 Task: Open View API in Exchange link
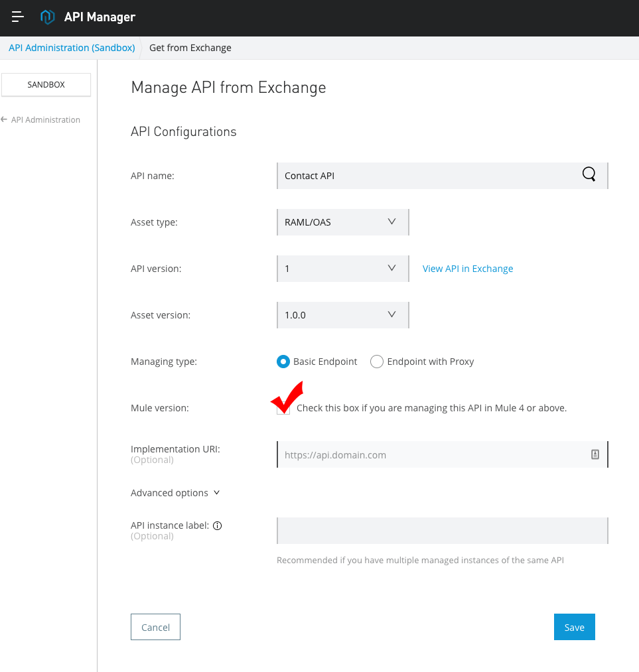[468, 269]
